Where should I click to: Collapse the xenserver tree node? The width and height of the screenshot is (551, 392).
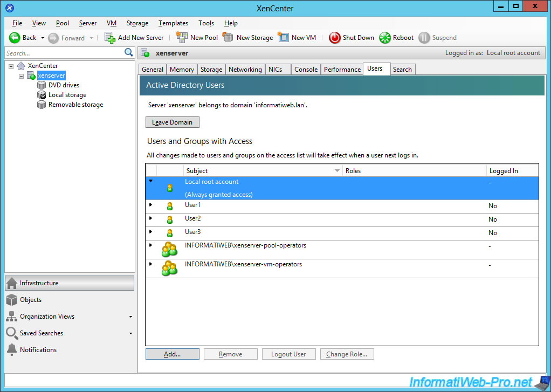click(22, 76)
